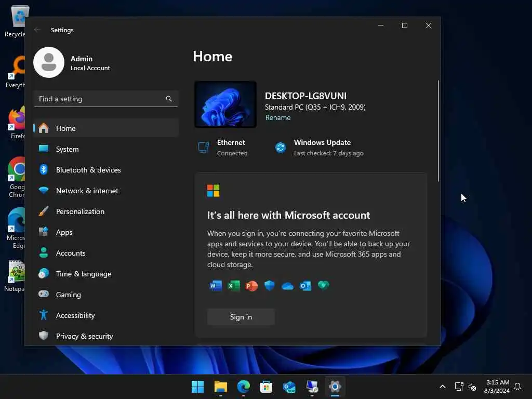This screenshot has width=532, height=399.
Task: Maximize the Settings window
Action: 404,25
